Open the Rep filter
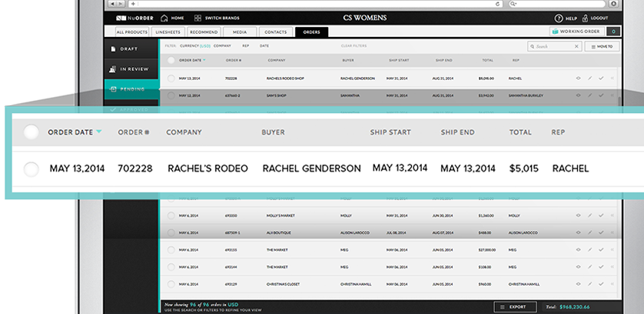Screen dimensions: 644x314 [x=246, y=45]
